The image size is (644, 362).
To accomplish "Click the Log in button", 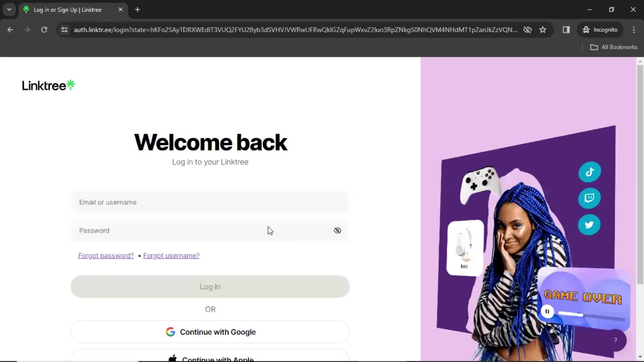I will click(x=210, y=287).
